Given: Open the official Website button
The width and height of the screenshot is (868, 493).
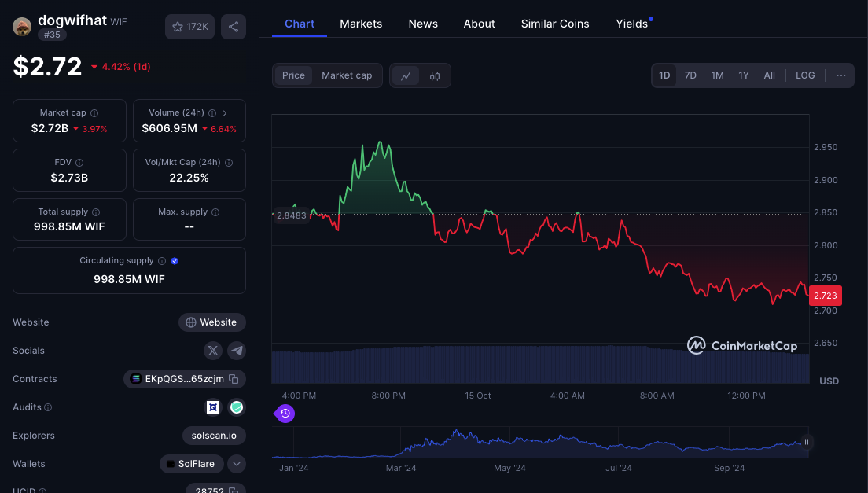Looking at the screenshot, I should [212, 322].
